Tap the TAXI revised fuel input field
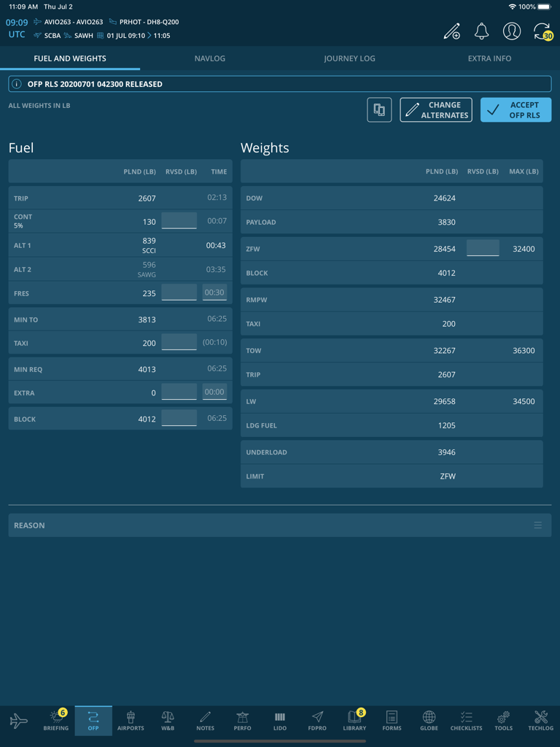Screen dimensions: 560x747 pos(179,342)
